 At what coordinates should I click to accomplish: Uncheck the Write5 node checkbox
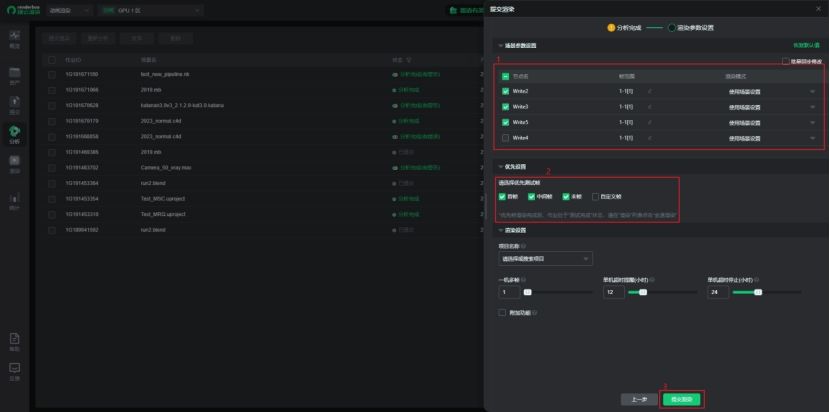(x=506, y=123)
